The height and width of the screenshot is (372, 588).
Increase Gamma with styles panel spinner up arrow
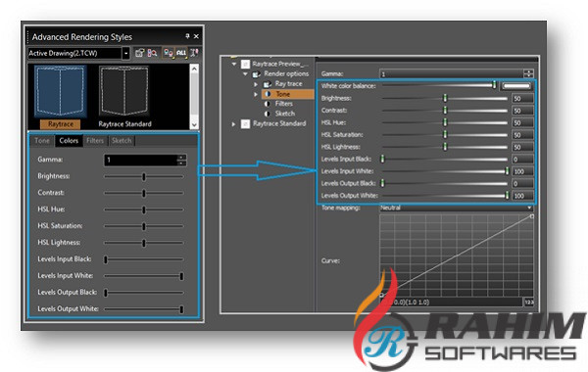[181, 157]
